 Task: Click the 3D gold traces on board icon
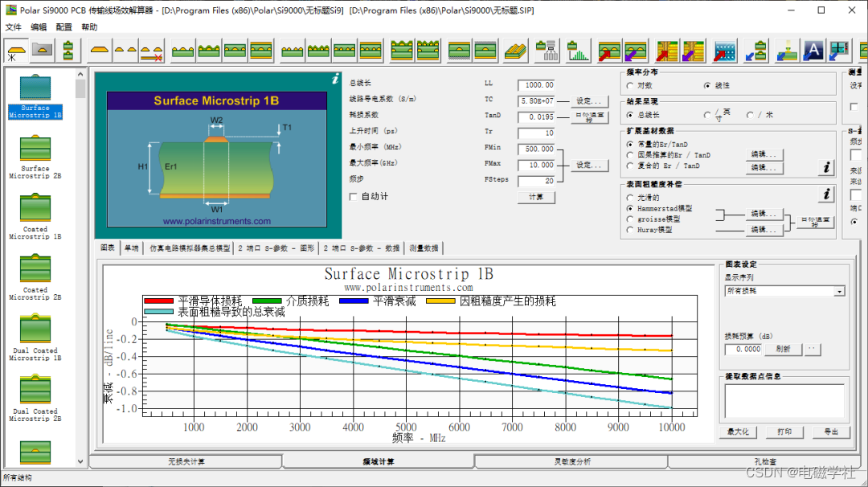pos(515,51)
